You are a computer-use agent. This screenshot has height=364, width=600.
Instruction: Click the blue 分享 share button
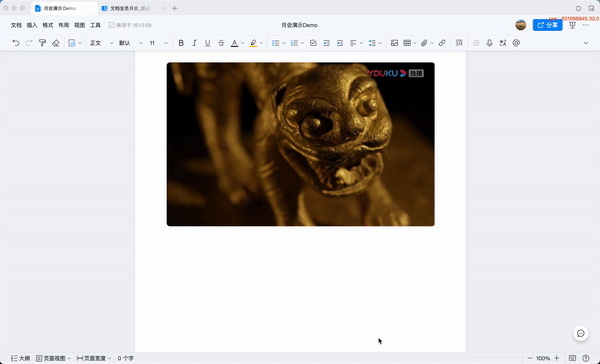pos(548,25)
